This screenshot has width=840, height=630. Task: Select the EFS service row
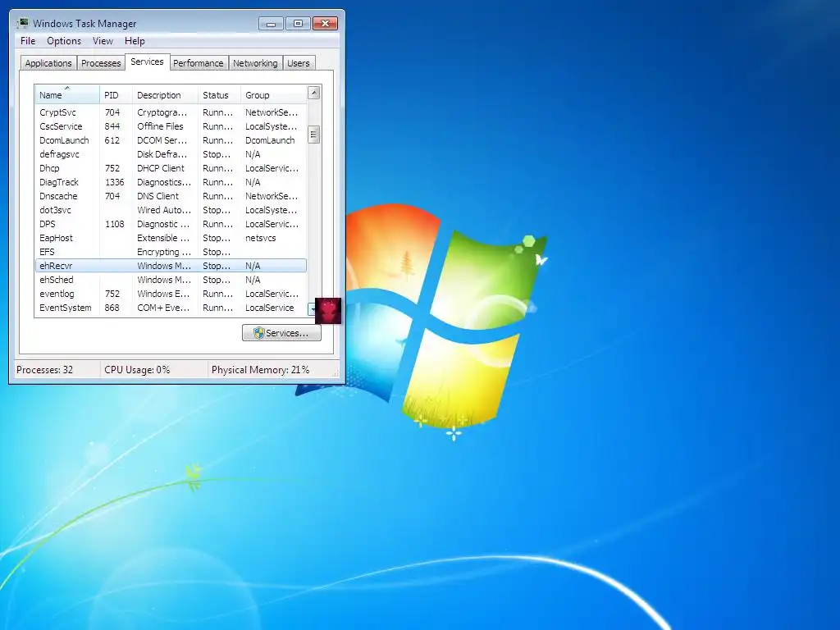pos(171,252)
